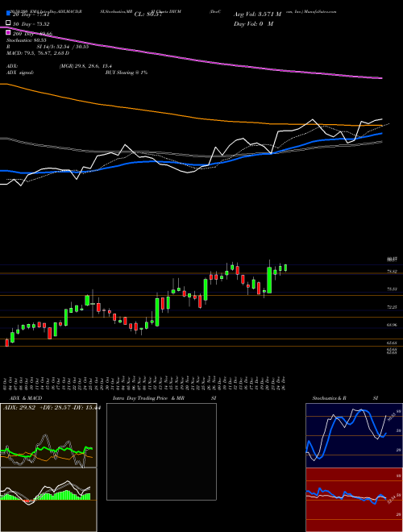Open the blue Stochastics chart panel
Image resolution: width=403 pixels, height=532 pixels.
tap(354, 435)
